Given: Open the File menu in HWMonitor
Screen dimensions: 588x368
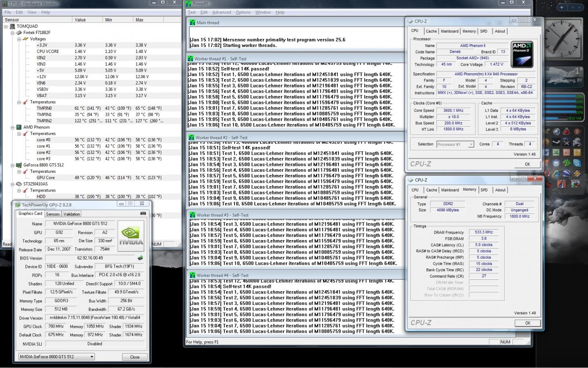Looking at the screenshot, I should click(8, 12).
